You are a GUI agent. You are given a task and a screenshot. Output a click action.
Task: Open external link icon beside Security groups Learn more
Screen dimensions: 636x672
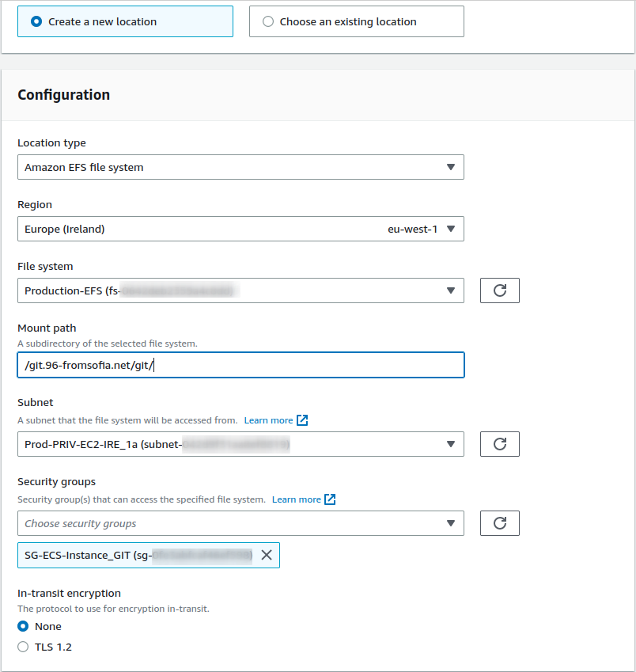tap(331, 499)
